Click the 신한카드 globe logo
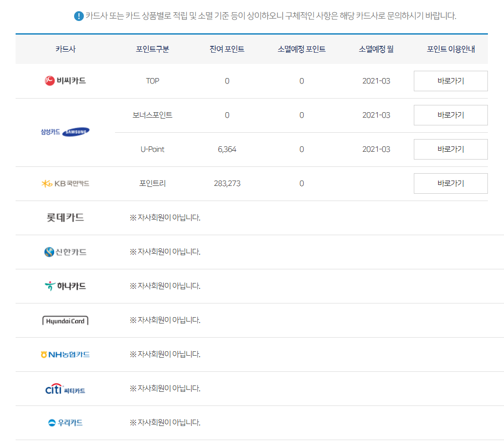The width and height of the screenshot is (504, 445). tap(64, 252)
